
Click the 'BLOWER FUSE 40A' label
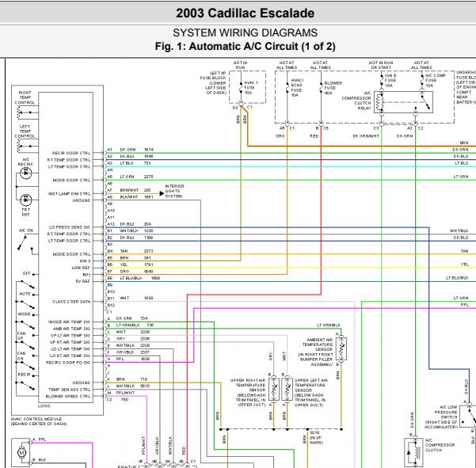[x=333, y=88]
